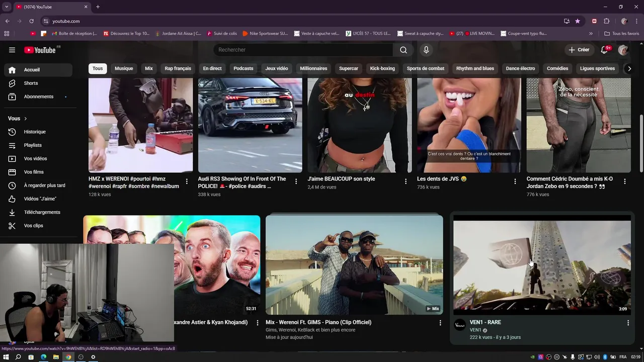
Task: Select the Kick-boxing filter chip
Action: tap(382, 68)
